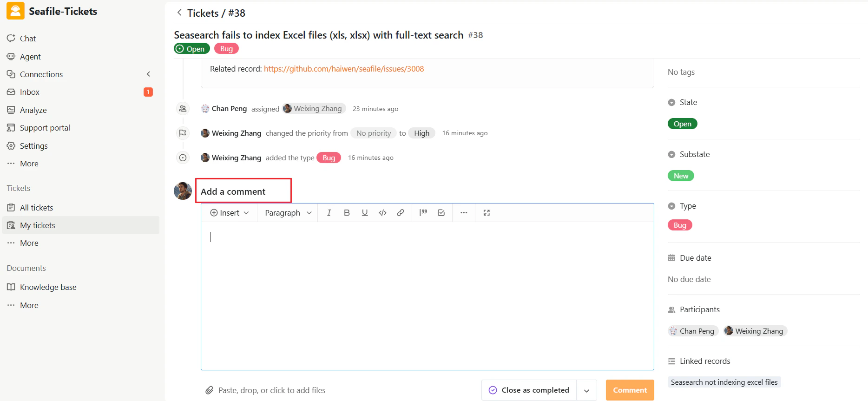The image size is (868, 401).
Task: Toggle italic formatting
Action: [329, 213]
